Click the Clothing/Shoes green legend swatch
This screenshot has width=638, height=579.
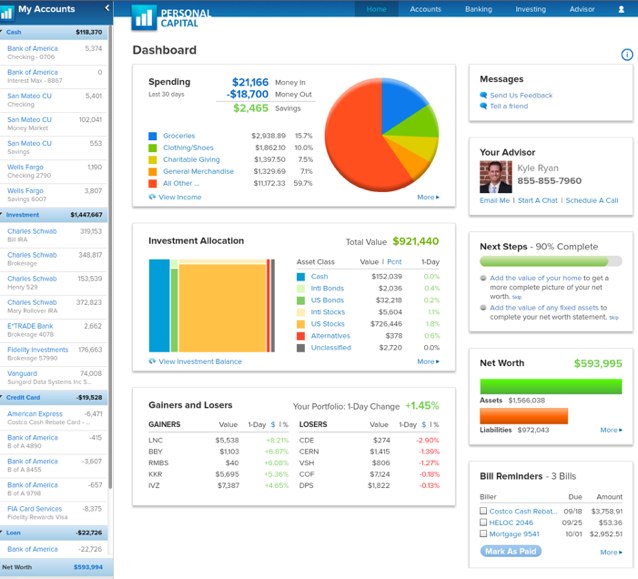tap(153, 148)
